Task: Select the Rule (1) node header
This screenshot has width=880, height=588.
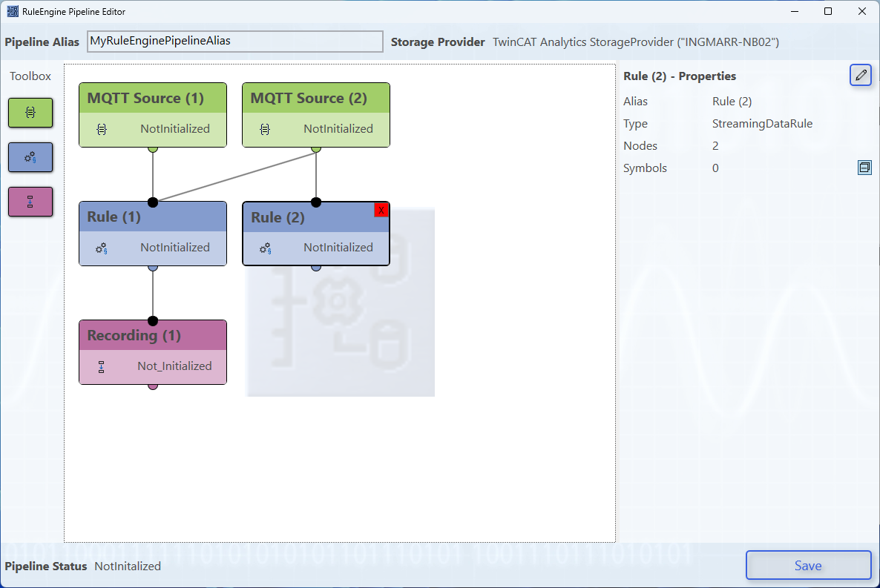Action: click(x=153, y=217)
